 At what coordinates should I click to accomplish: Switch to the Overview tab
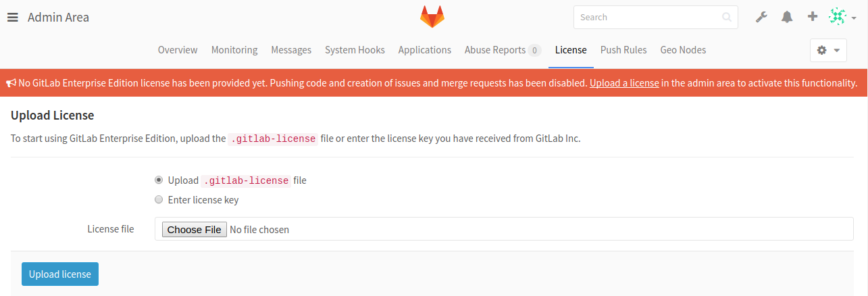coord(178,50)
